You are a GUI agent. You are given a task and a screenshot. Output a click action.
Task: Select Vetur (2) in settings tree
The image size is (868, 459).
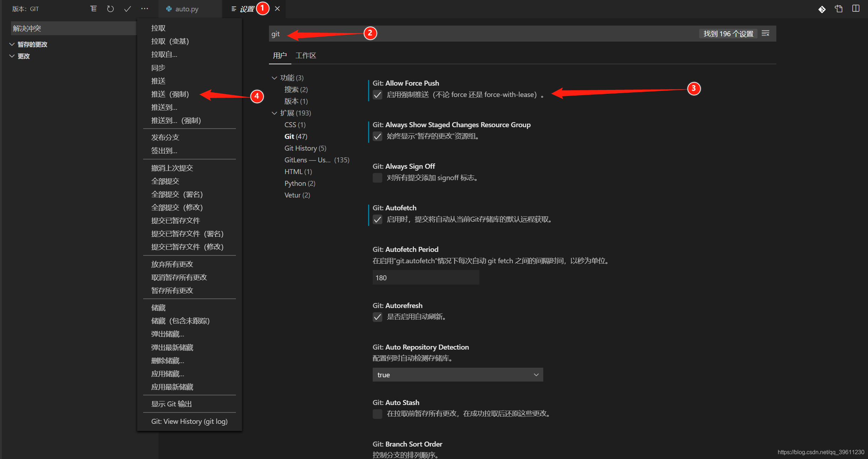[x=297, y=195]
